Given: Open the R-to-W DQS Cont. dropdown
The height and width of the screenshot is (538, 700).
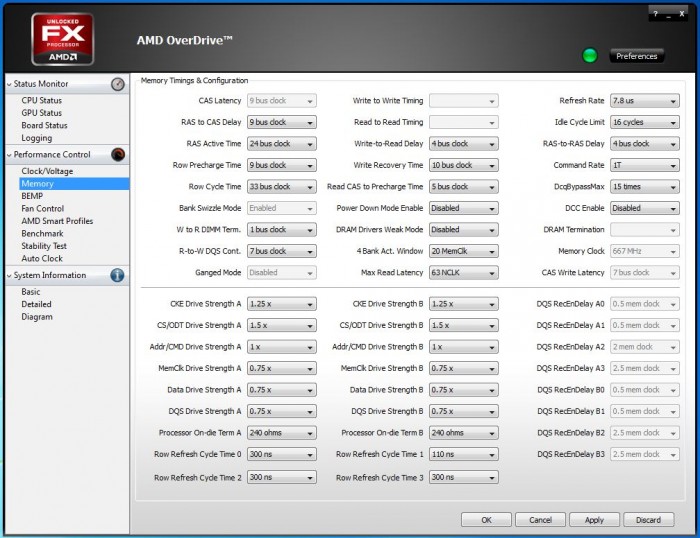Looking at the screenshot, I should point(282,251).
